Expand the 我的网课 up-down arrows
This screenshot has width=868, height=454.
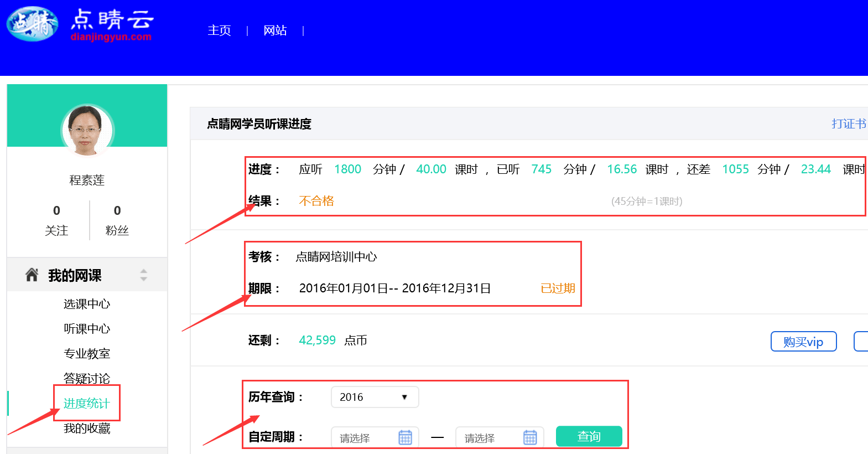(x=144, y=275)
